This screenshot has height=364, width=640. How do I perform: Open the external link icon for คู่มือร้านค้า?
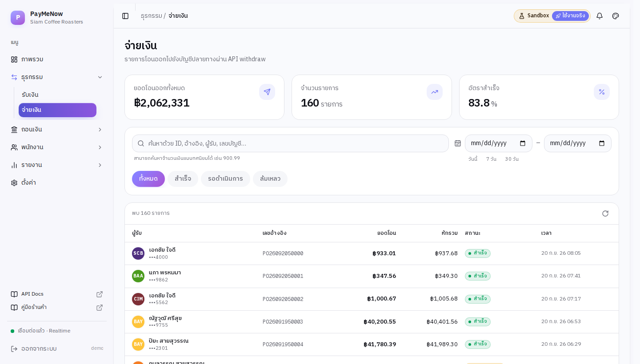coord(100,308)
